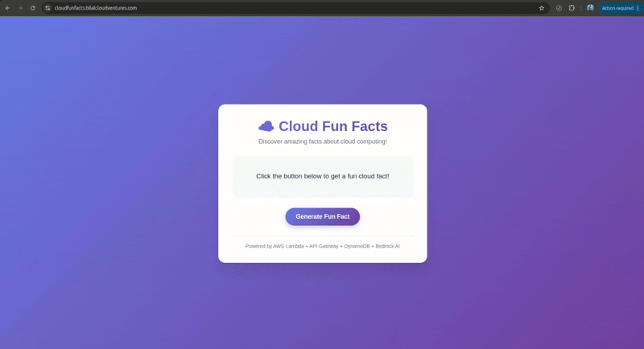
Task: Reload the page with refresh icon
Action: pyautogui.click(x=32, y=8)
